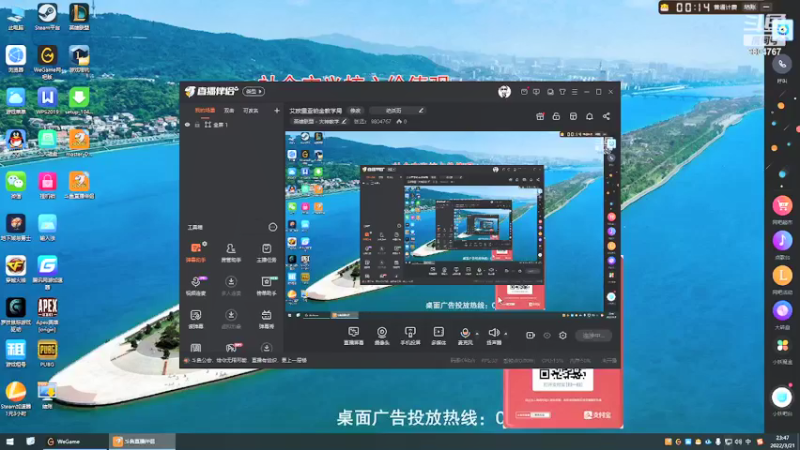The width and height of the screenshot is (800, 450).
Task: Select the second scene tab
Action: (x=229, y=110)
